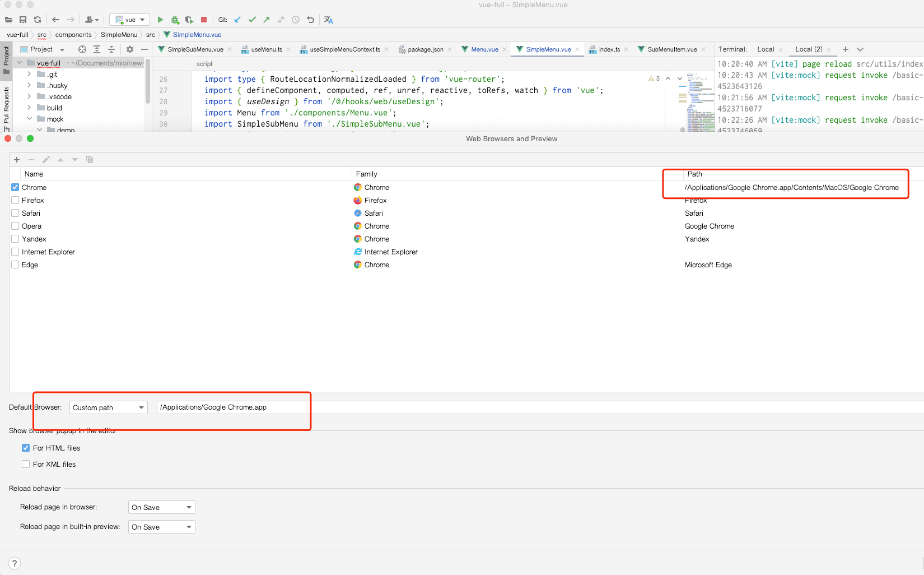The height and width of the screenshot is (575, 924).
Task: Select the build folder in project tree
Action: (54, 108)
